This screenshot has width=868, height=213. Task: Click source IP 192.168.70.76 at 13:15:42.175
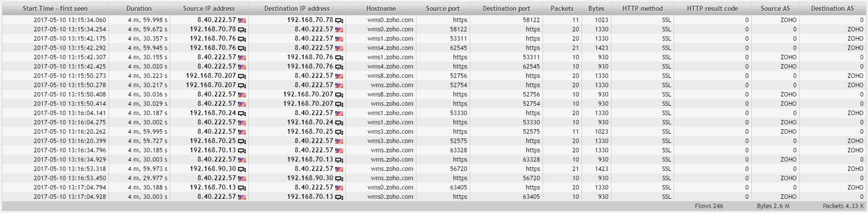pos(213,38)
